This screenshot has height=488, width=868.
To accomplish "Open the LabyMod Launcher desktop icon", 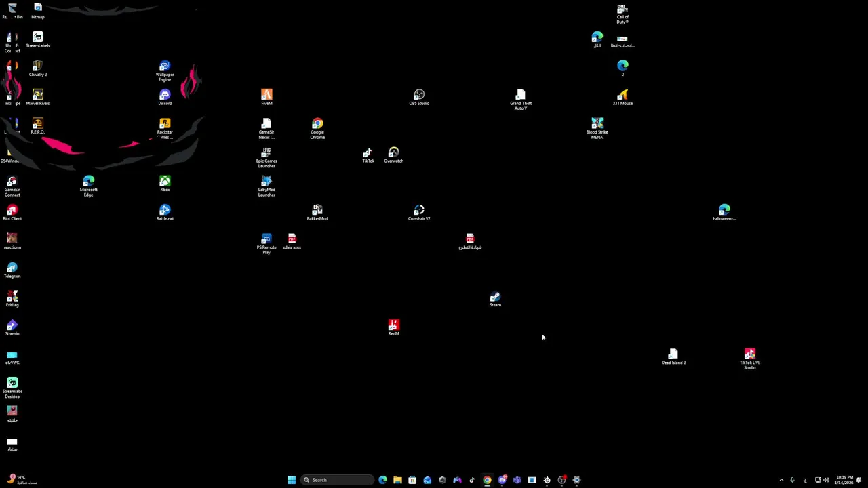I will [267, 186].
